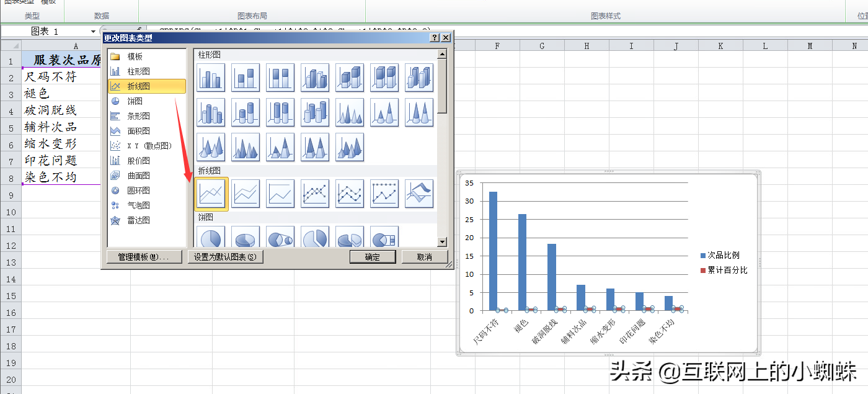Select the clustered column chart icon
This screenshot has width=868, height=394.
click(x=211, y=78)
